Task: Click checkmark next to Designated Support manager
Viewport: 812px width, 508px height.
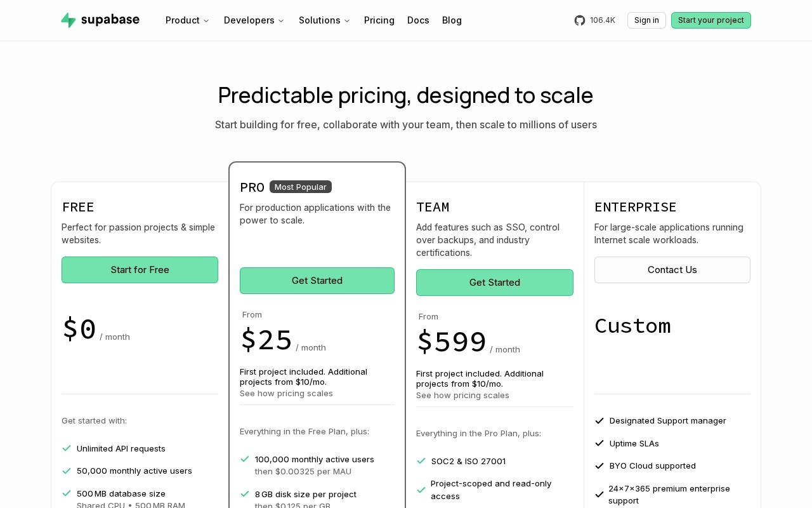Action: pos(599,420)
